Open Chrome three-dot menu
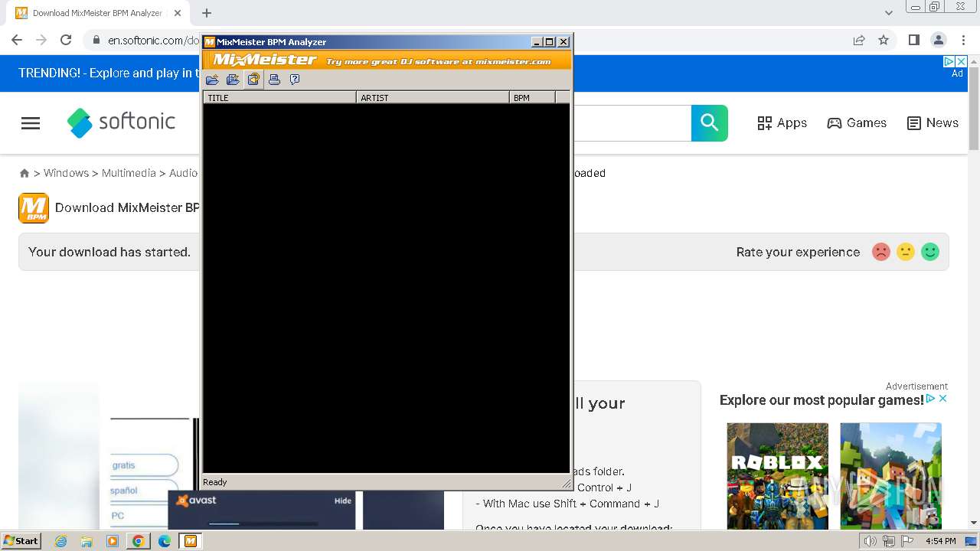Viewport: 980px width, 551px height. [x=963, y=40]
